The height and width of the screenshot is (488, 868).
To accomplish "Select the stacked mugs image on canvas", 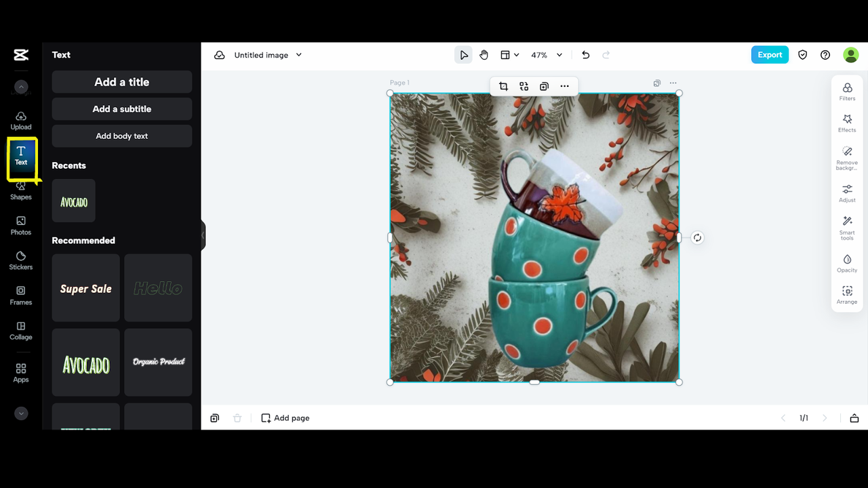I will click(534, 238).
